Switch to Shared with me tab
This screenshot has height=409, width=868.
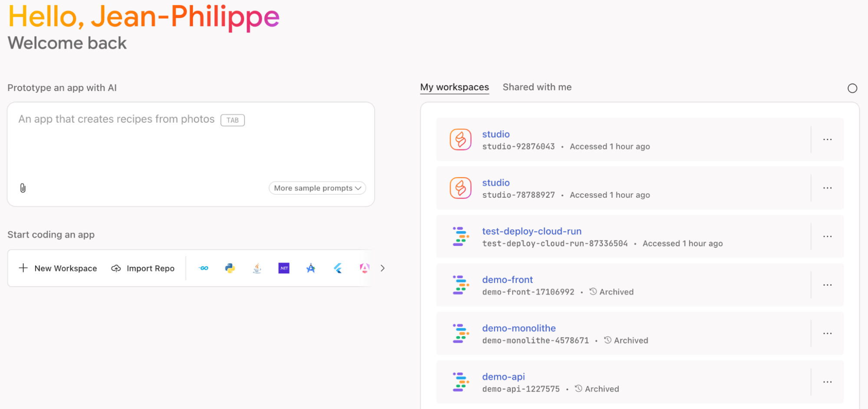click(x=537, y=87)
